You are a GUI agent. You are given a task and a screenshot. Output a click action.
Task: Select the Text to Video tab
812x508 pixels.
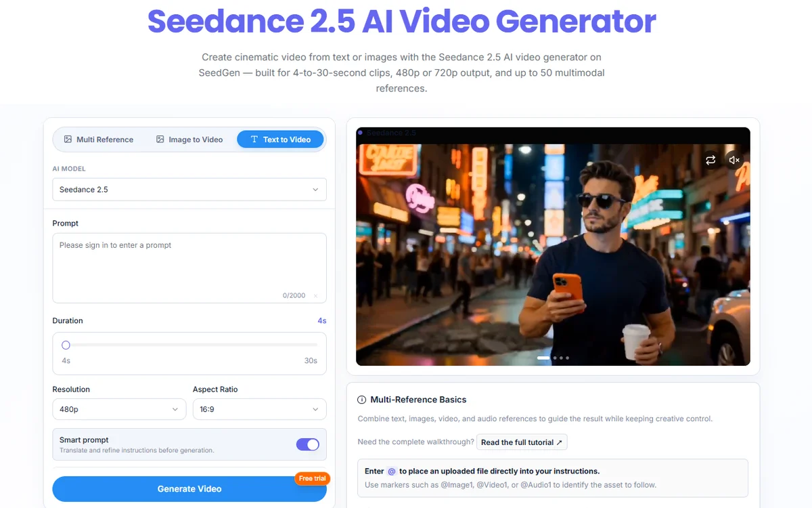(x=280, y=140)
